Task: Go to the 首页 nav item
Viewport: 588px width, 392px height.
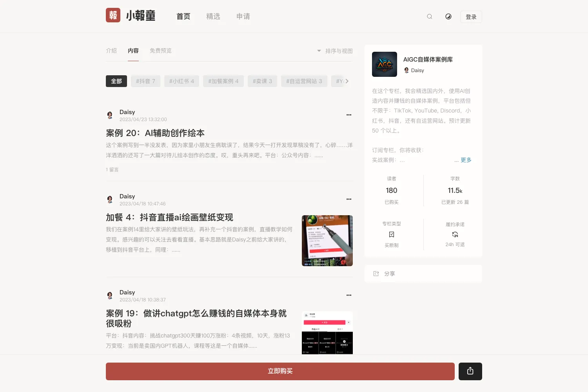Action: click(x=183, y=16)
